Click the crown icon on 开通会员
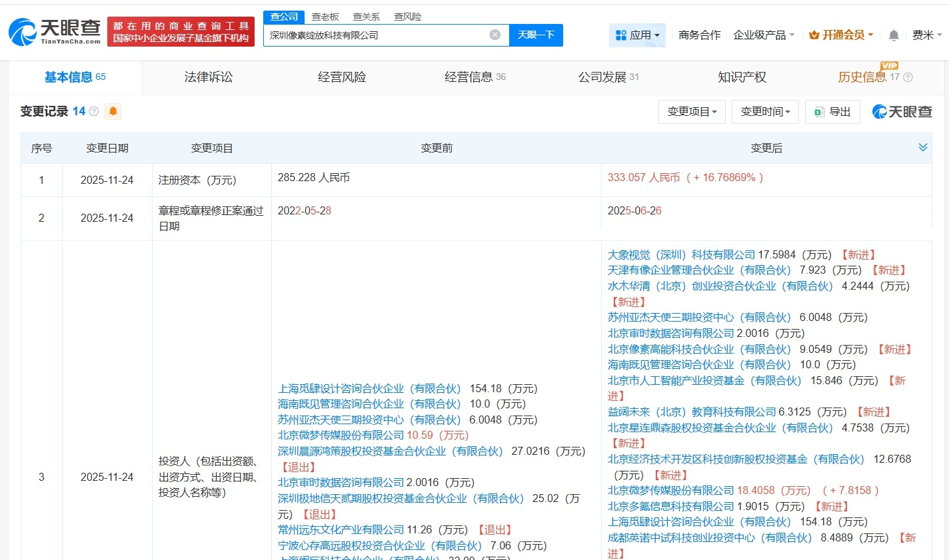The image size is (949, 560). pos(814,35)
